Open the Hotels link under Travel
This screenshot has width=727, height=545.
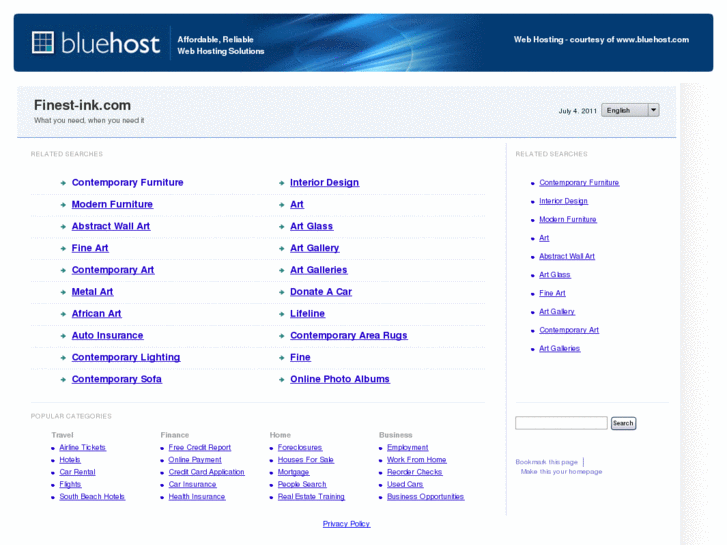70,460
